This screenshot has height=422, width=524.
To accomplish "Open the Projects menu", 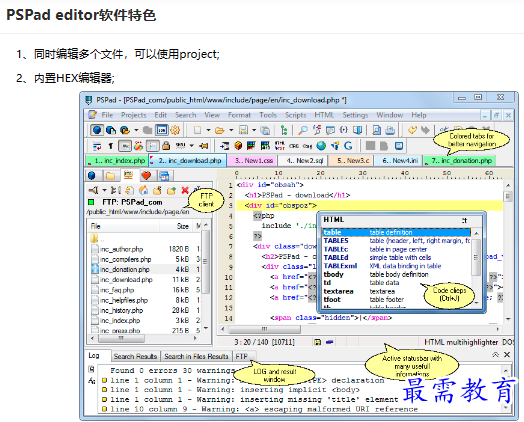I will tap(134, 115).
